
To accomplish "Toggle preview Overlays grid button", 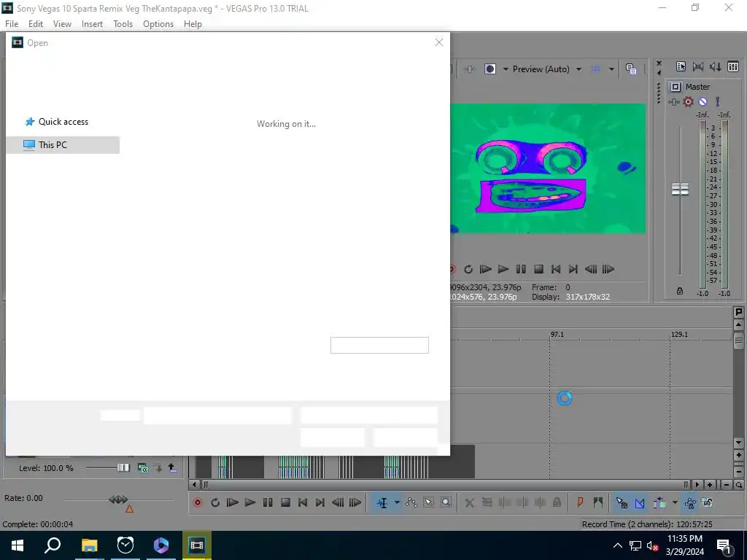I will pos(595,69).
